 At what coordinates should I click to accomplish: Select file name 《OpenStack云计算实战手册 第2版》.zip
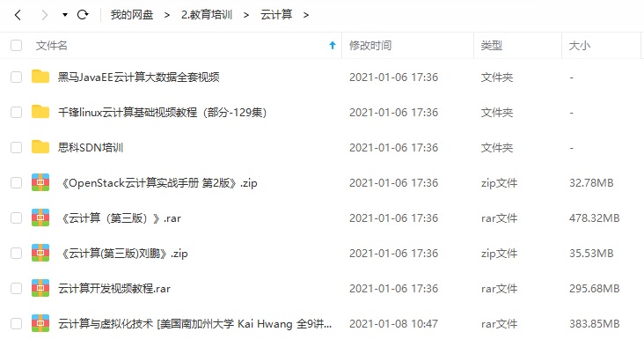pos(158,182)
